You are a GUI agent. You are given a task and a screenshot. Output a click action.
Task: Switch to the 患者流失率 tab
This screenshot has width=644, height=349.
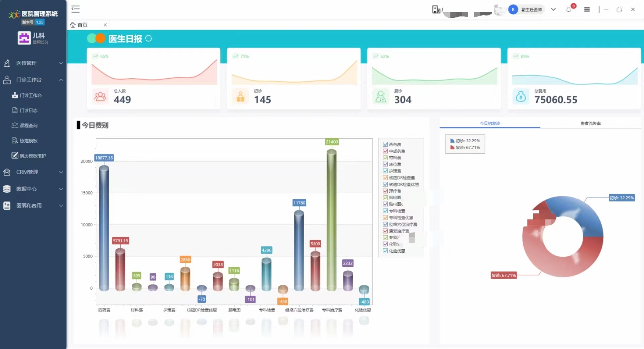pos(590,123)
